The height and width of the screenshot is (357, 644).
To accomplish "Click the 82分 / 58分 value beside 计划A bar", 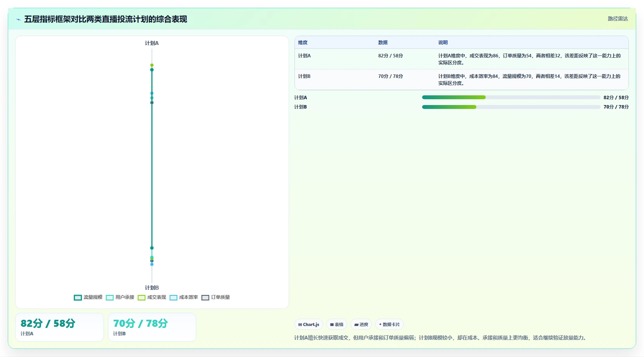I will pos(616,98).
